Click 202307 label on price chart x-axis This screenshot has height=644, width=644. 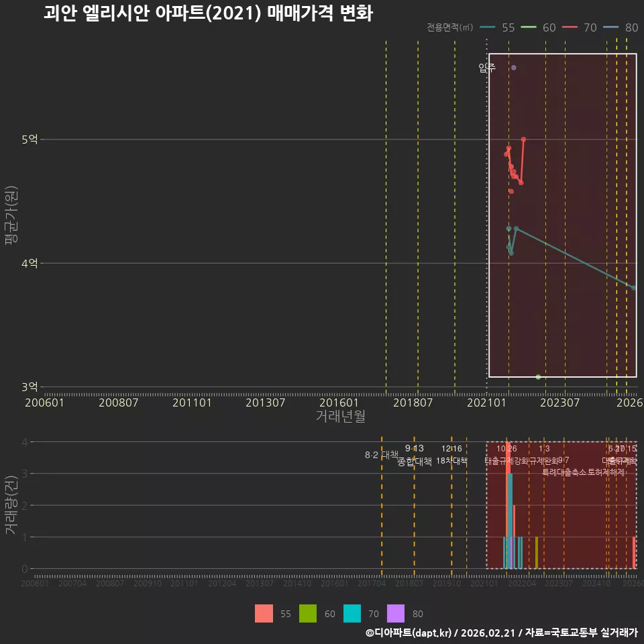[x=559, y=402]
